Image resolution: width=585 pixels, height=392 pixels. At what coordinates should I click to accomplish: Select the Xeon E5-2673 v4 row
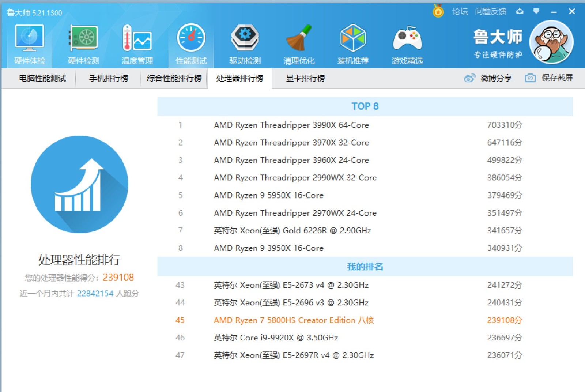[x=365, y=285]
